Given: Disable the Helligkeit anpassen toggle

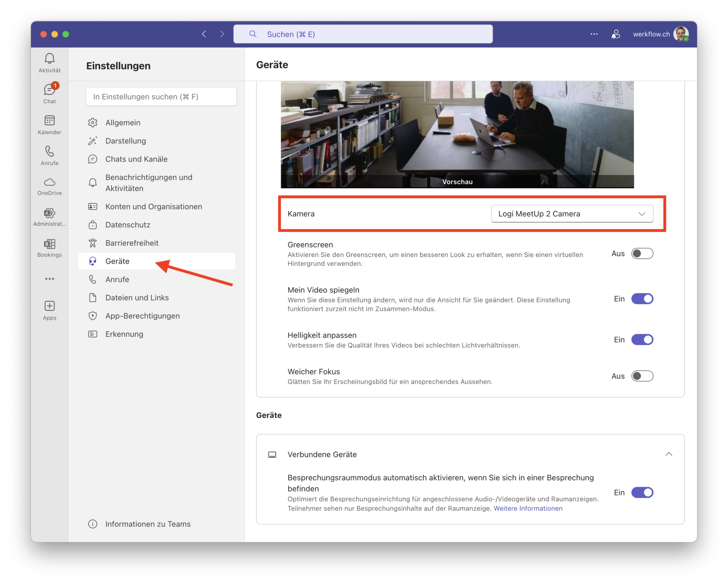Looking at the screenshot, I should click(x=642, y=340).
